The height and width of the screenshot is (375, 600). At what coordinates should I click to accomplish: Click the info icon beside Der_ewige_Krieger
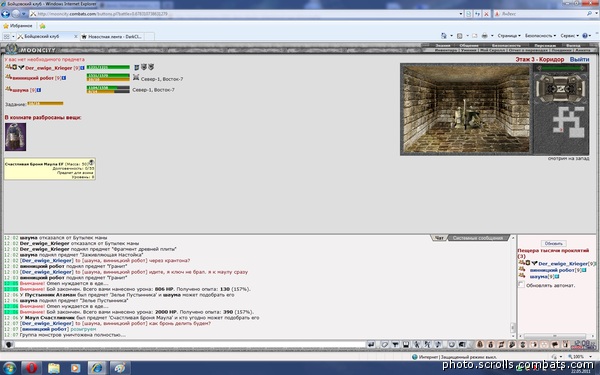pyautogui.click(x=82, y=68)
